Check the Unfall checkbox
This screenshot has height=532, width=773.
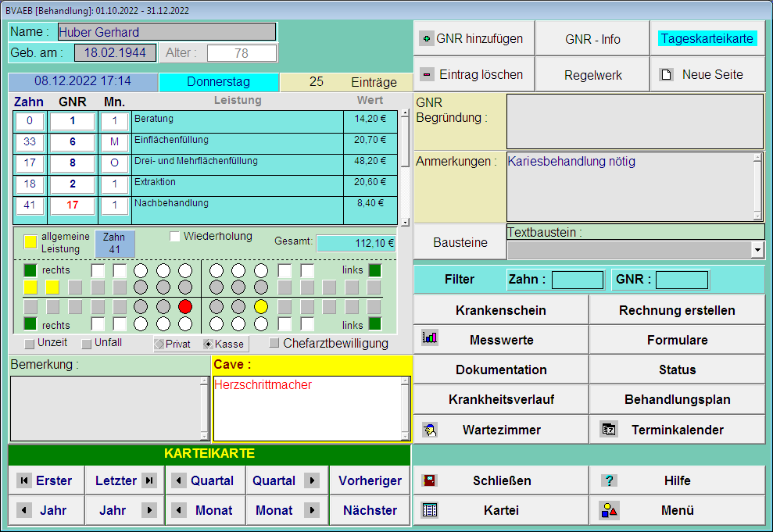(x=86, y=343)
